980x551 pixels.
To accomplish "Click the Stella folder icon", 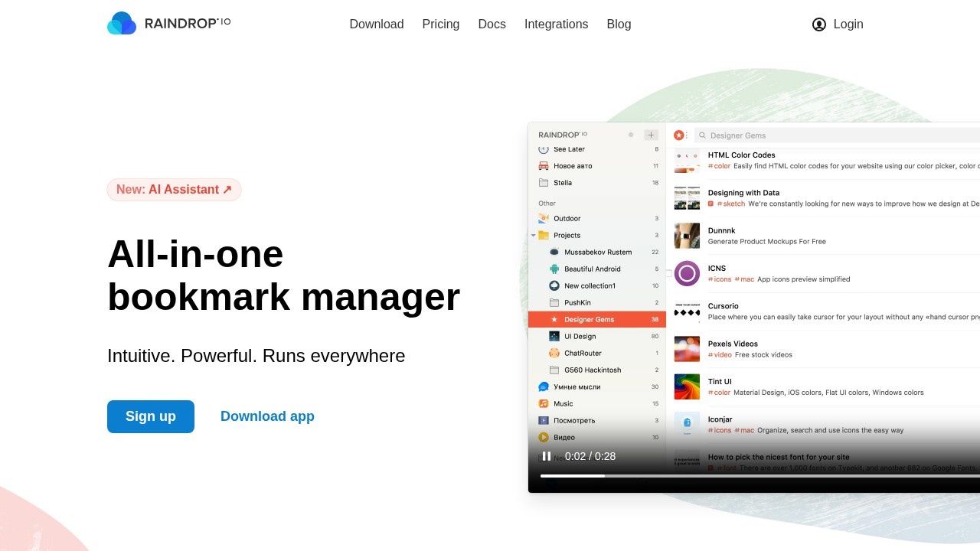I will [544, 183].
